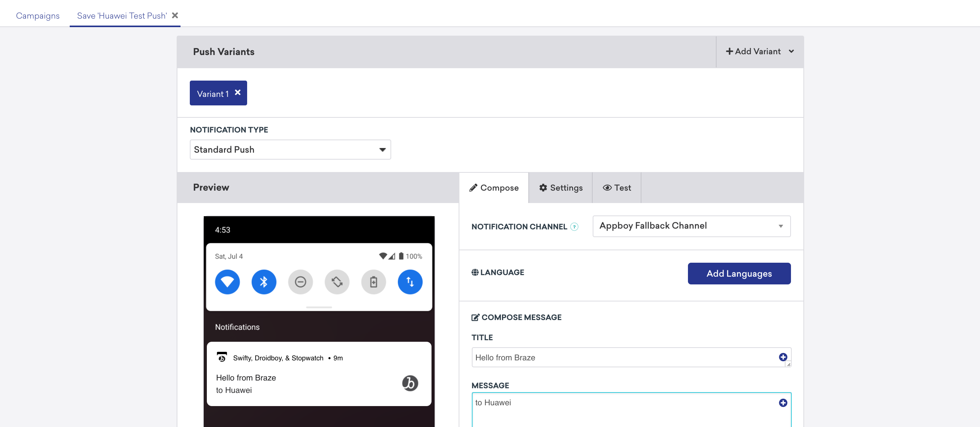Close the Save 'Huawei Test Push' tab

[175, 15]
